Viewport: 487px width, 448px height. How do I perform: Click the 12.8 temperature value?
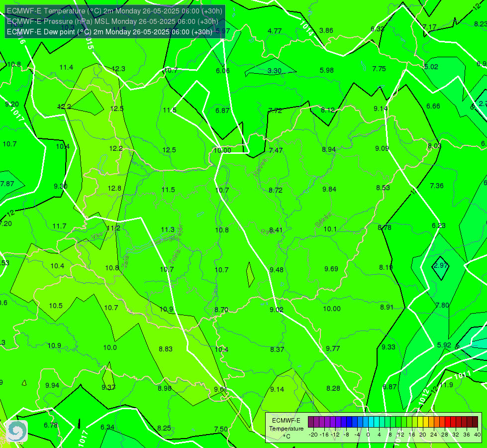click(114, 188)
